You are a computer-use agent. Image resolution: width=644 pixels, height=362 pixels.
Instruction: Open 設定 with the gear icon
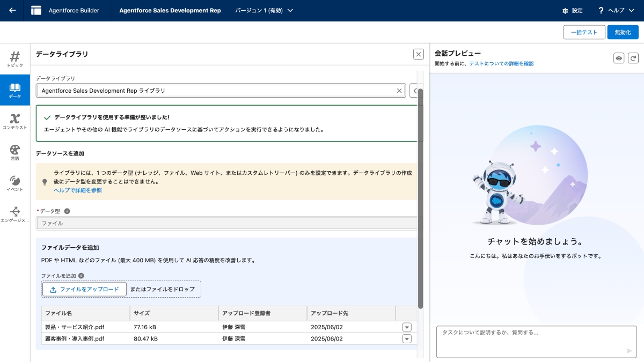click(x=572, y=11)
